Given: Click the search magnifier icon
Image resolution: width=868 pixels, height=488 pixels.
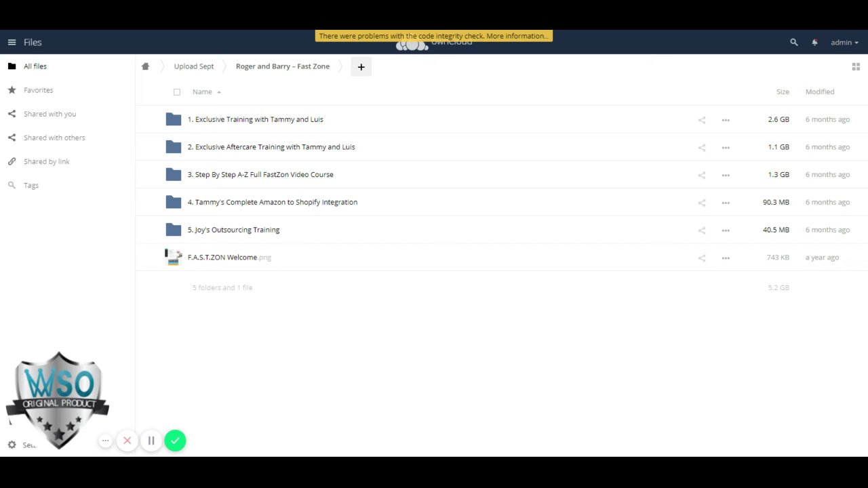Looking at the screenshot, I should tap(794, 42).
